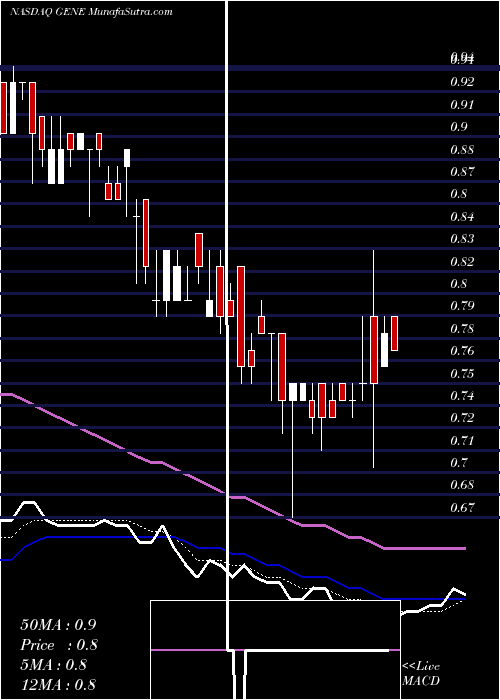Select the Price : 0.8 legend entry
This screenshot has height=700, width=500.
click(x=59, y=645)
